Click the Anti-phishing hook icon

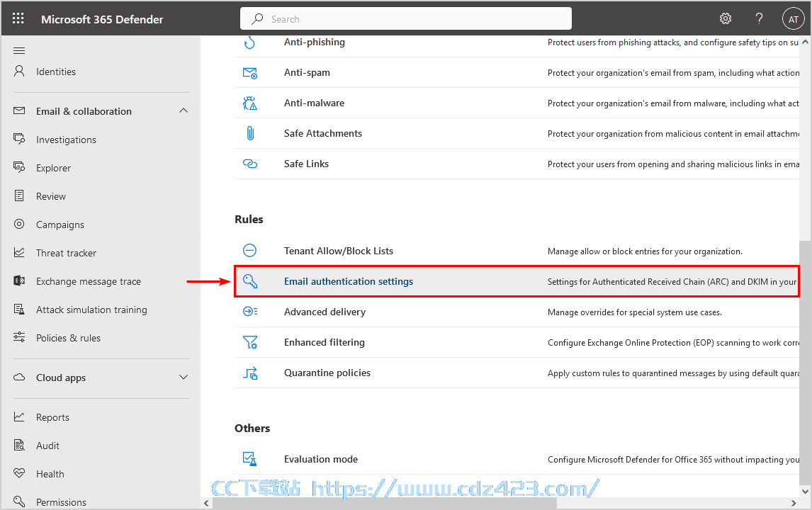tap(249, 42)
